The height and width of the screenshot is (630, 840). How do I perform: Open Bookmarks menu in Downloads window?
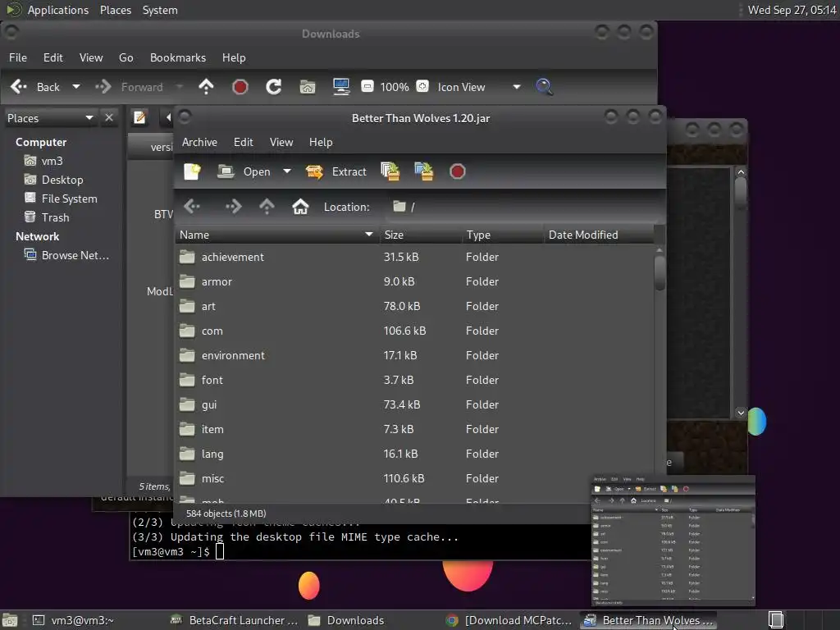click(178, 57)
